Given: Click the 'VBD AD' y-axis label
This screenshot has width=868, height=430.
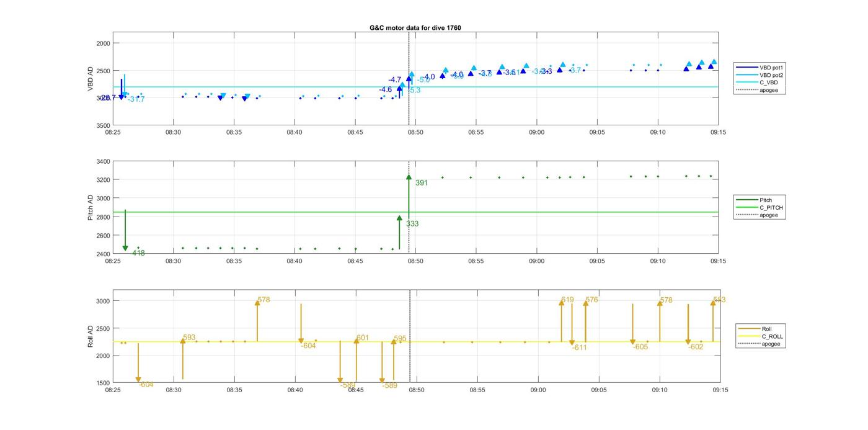Looking at the screenshot, I should pyautogui.click(x=91, y=79).
